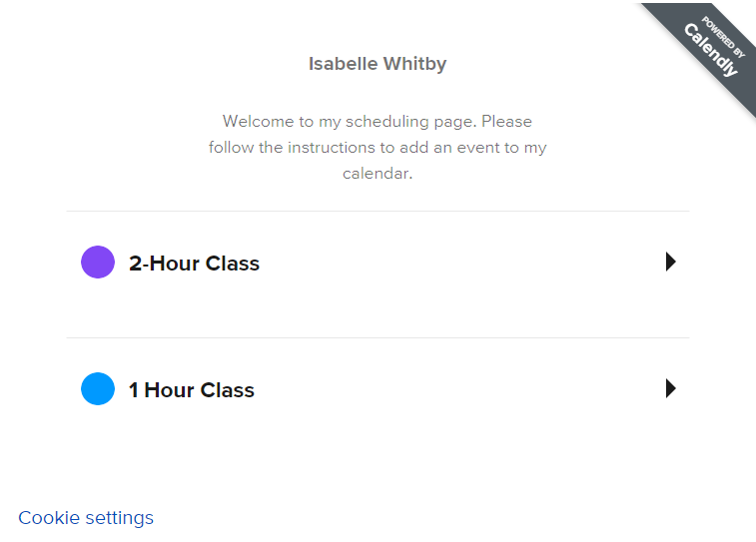Click the divider line above 2-Hour Class
The width and height of the screenshot is (756, 542).
(x=378, y=211)
